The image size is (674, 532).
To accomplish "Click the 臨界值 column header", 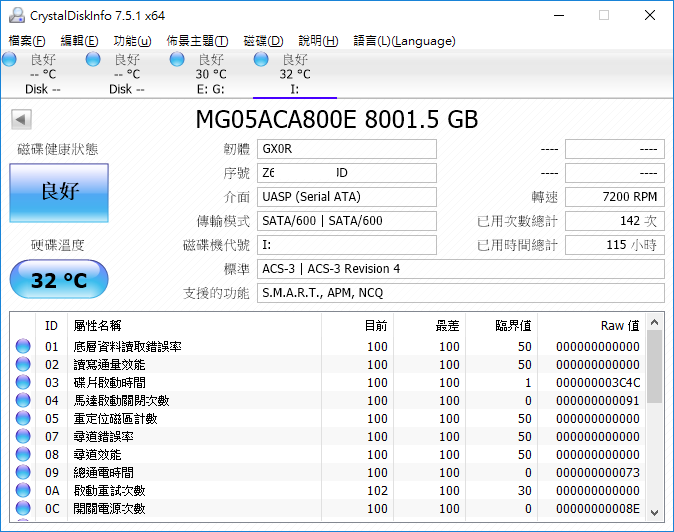I will pyautogui.click(x=502, y=325).
